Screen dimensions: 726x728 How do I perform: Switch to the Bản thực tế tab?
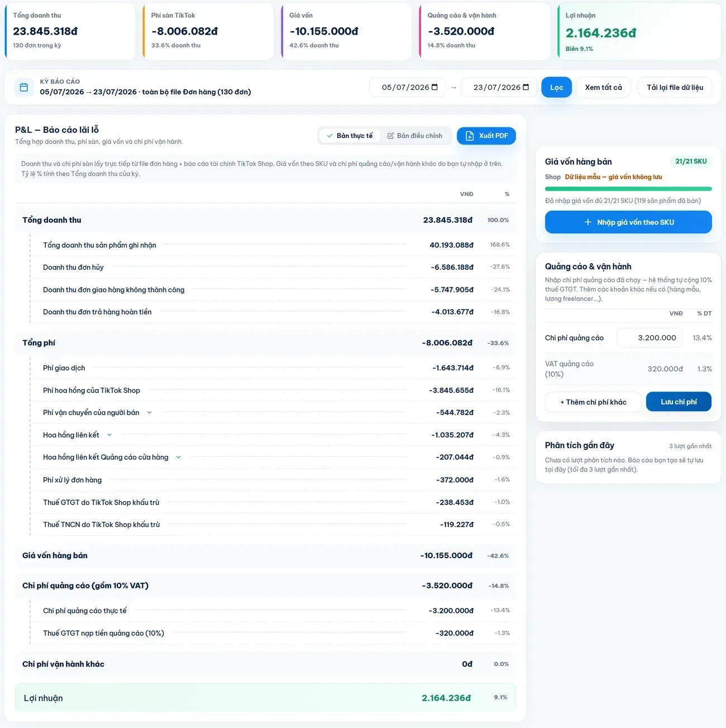pyautogui.click(x=350, y=136)
